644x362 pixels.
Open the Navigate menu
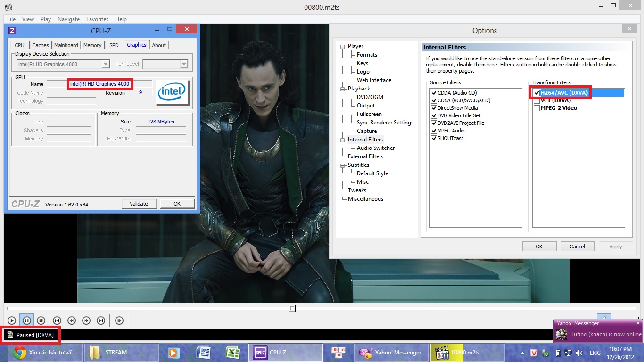click(x=68, y=19)
